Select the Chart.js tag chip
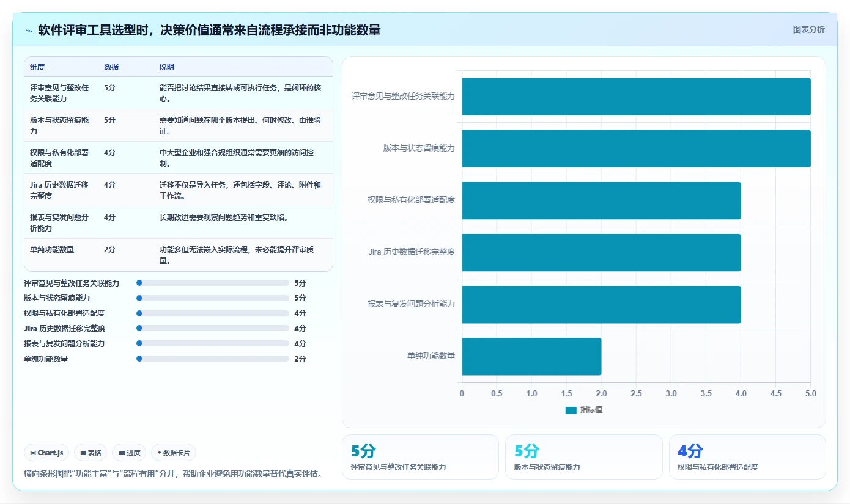 [46, 453]
